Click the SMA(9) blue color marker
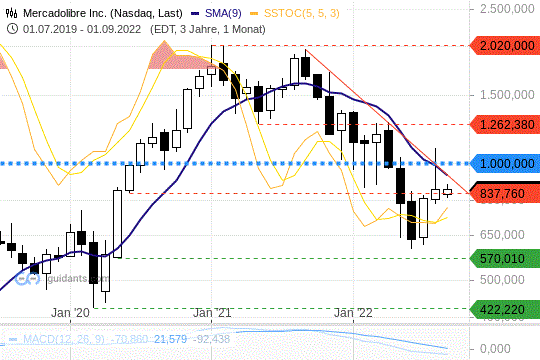540x360 pixels. pyautogui.click(x=195, y=14)
